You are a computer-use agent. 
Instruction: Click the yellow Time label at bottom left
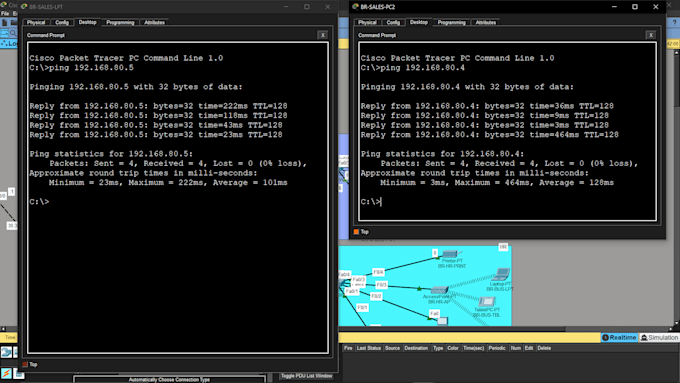(x=10, y=337)
